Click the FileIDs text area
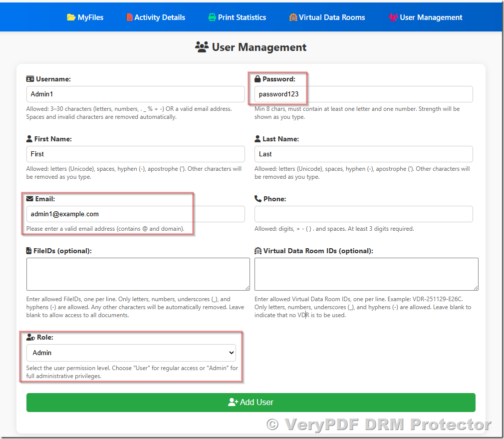 click(x=138, y=274)
